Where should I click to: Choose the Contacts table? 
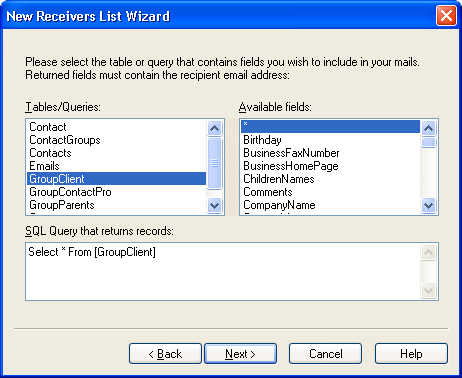116,153
